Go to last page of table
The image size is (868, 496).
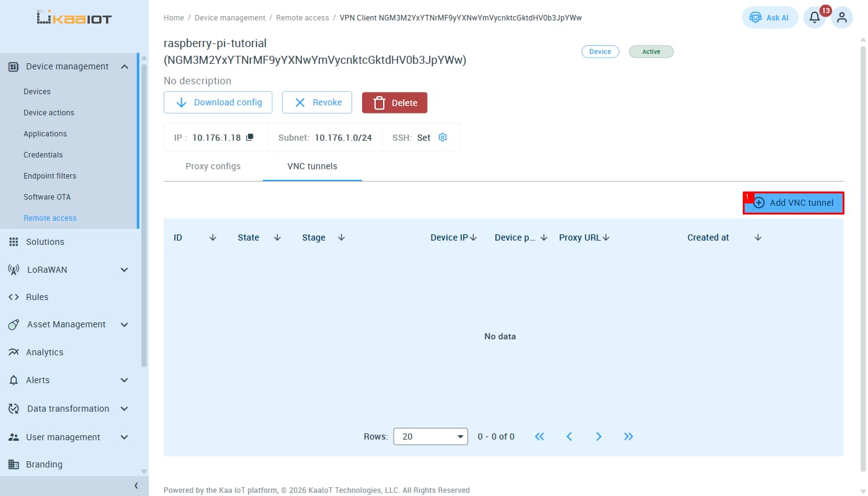pos(629,436)
